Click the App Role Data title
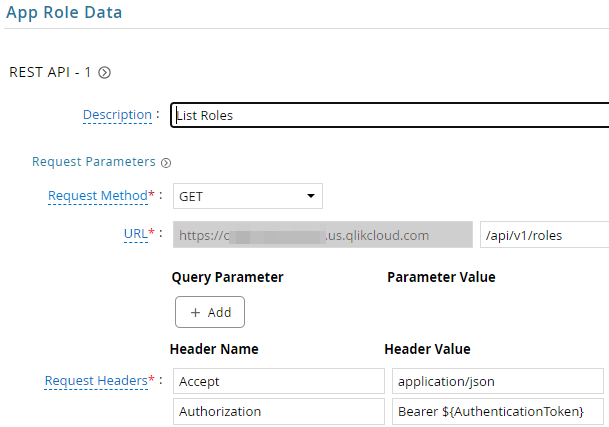This screenshot has height=427, width=609. pyautogui.click(x=64, y=12)
